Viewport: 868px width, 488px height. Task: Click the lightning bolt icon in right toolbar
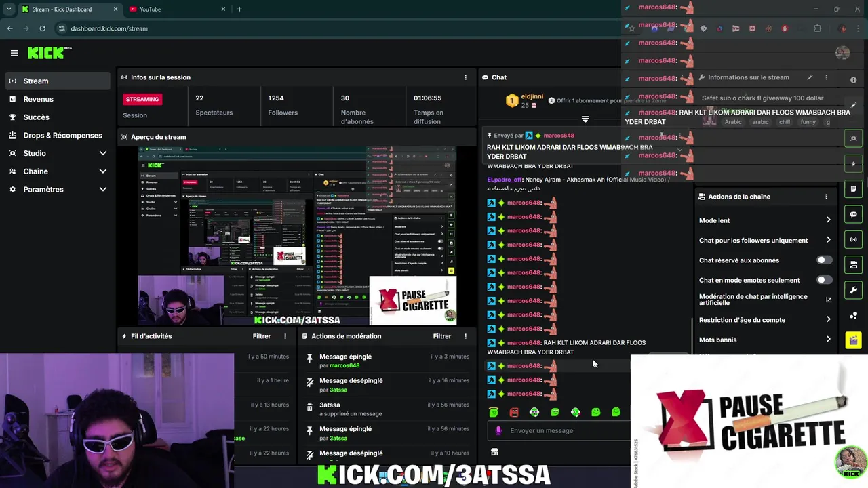click(x=853, y=164)
